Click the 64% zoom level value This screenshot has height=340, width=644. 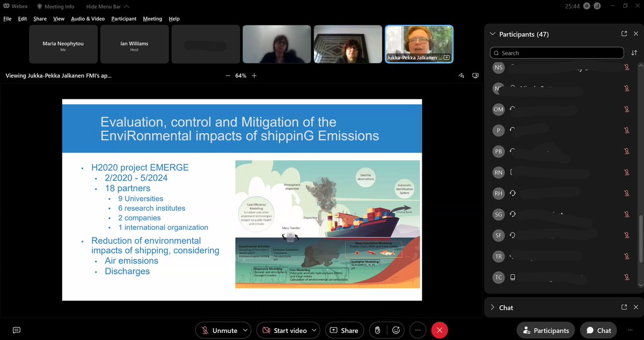(241, 76)
